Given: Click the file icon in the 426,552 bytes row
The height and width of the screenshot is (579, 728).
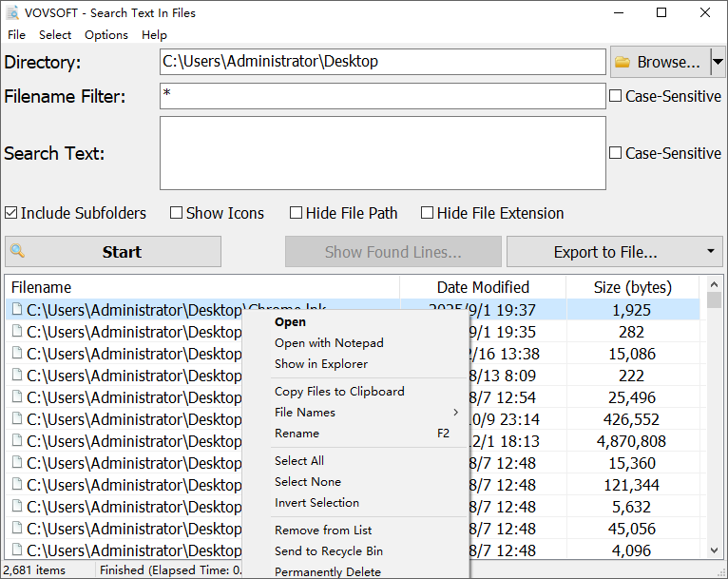Looking at the screenshot, I should coord(17,418).
